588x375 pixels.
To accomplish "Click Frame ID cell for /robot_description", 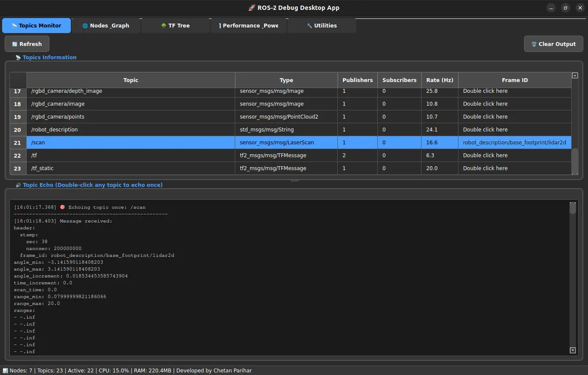I will point(514,130).
